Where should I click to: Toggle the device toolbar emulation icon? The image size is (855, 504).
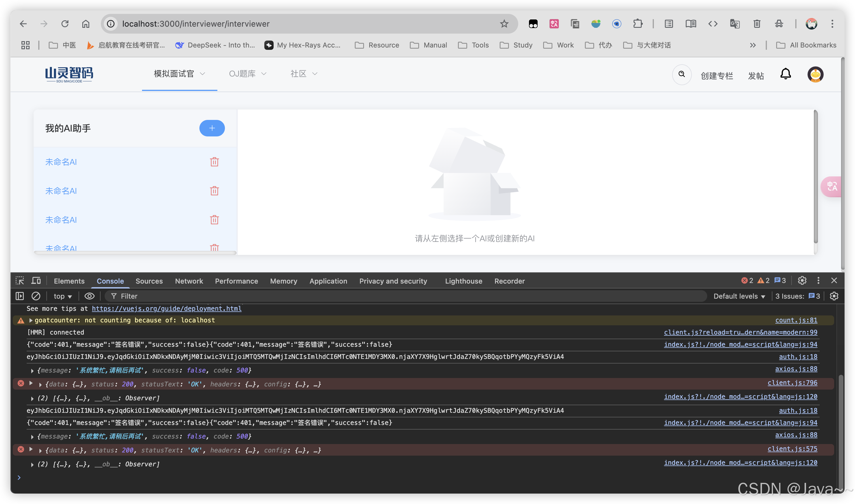coord(36,280)
